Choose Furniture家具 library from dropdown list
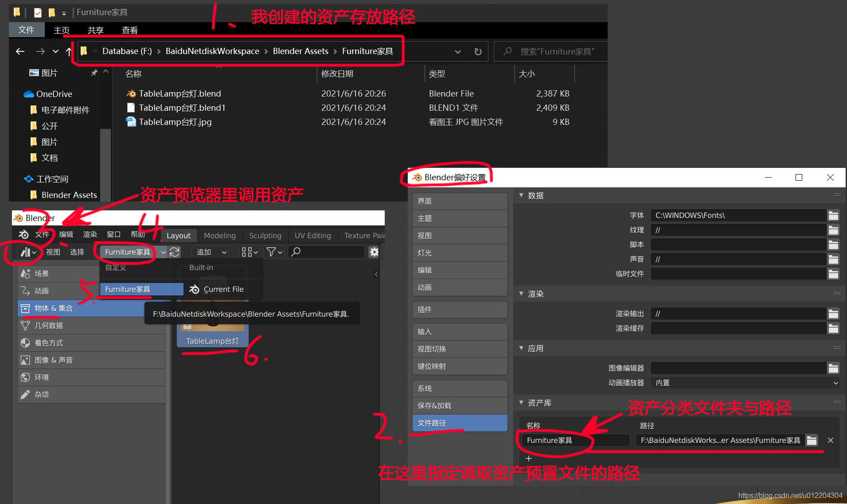847x504 pixels. click(141, 289)
